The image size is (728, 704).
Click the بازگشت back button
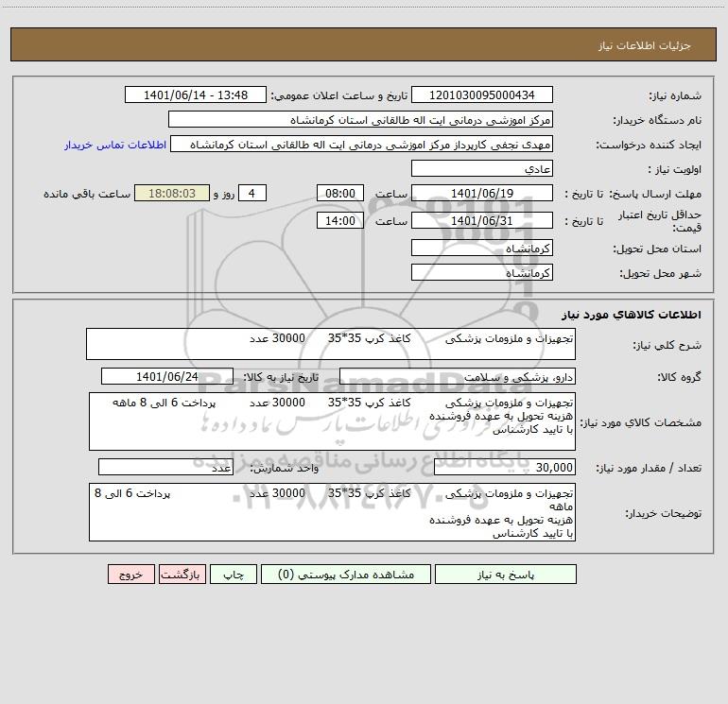tap(182, 574)
